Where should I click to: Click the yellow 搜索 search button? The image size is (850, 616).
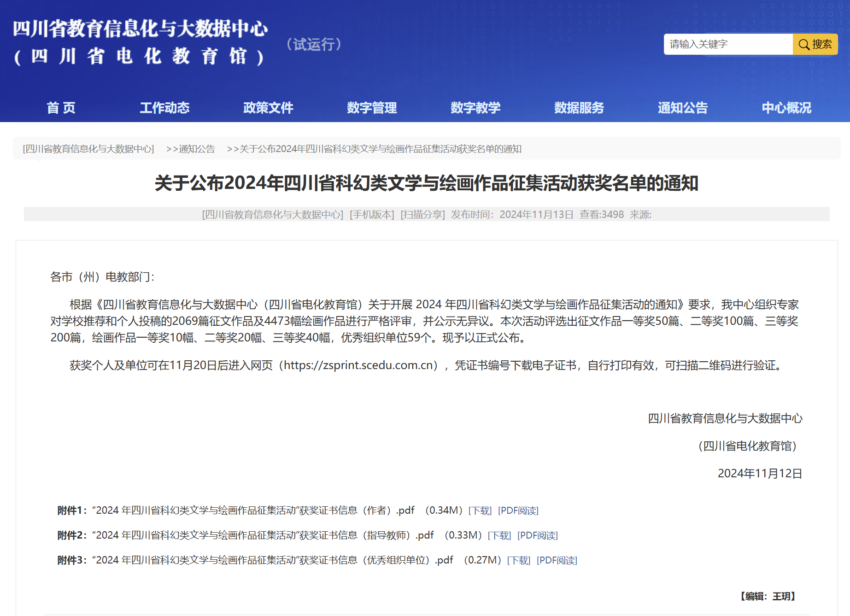815,44
